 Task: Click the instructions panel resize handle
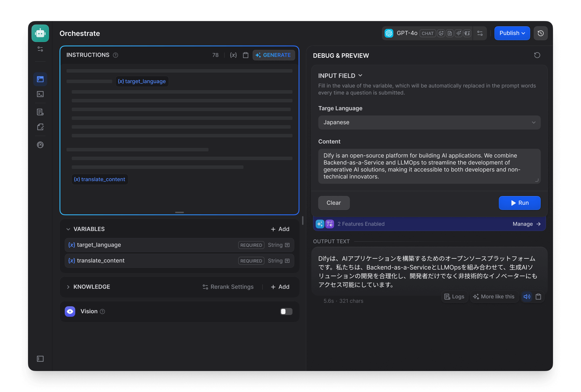point(179,212)
